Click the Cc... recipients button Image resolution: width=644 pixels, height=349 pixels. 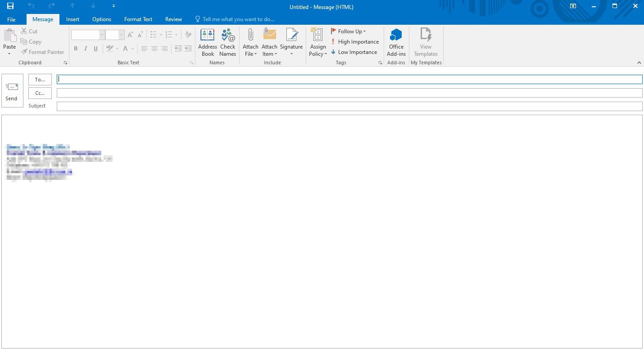pyautogui.click(x=40, y=93)
